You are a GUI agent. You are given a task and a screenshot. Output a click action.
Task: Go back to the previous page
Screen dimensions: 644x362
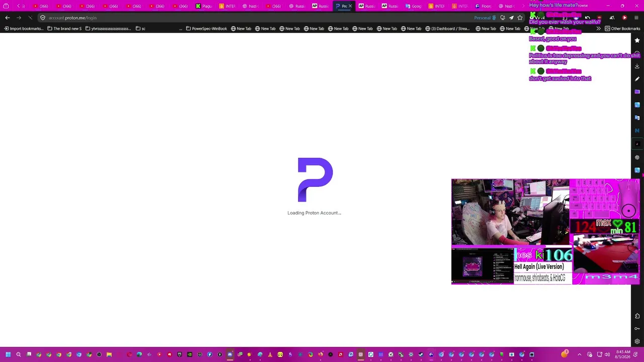[8, 18]
